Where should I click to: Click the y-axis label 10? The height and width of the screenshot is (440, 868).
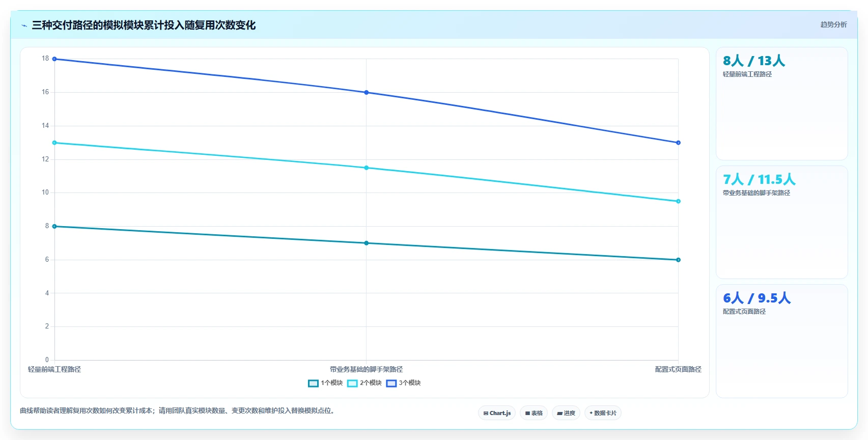pos(45,193)
